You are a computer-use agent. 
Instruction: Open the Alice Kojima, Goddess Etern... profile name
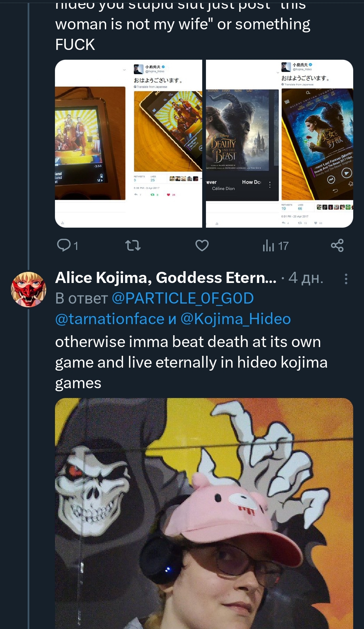[x=166, y=278]
